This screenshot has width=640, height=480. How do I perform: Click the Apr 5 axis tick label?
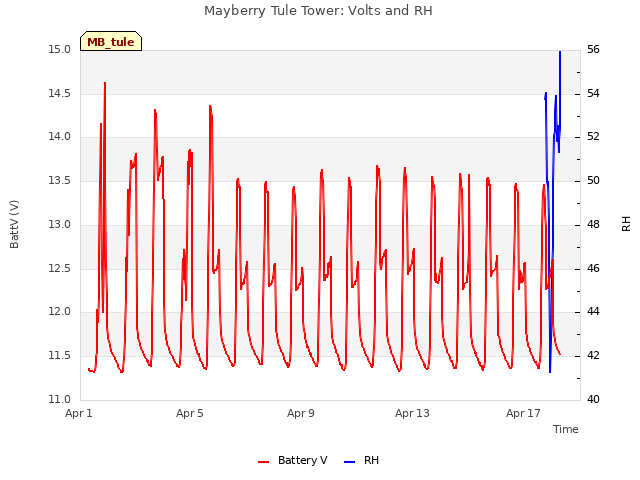pos(189,413)
